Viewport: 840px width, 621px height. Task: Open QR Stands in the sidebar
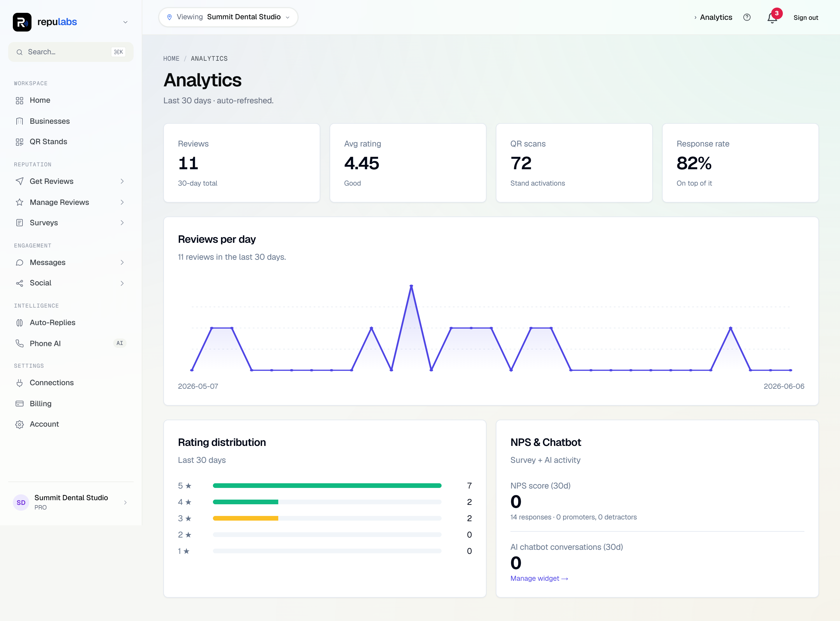tap(71, 142)
